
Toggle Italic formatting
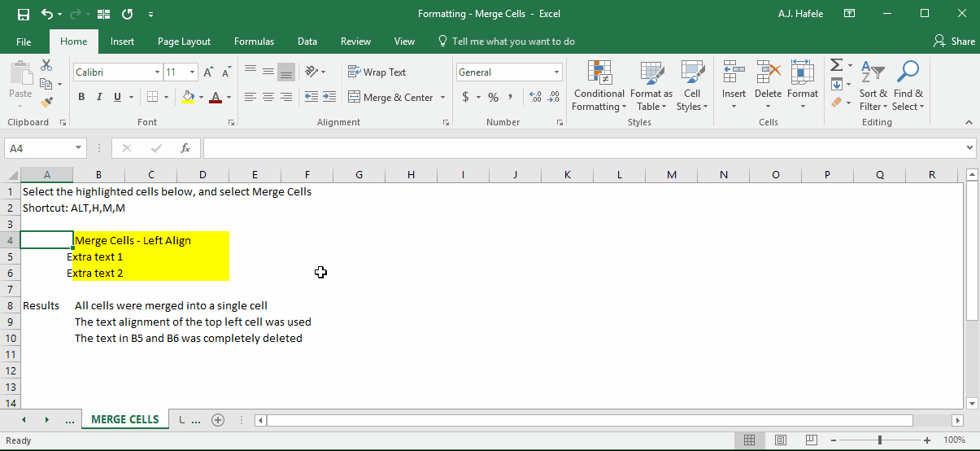99,97
